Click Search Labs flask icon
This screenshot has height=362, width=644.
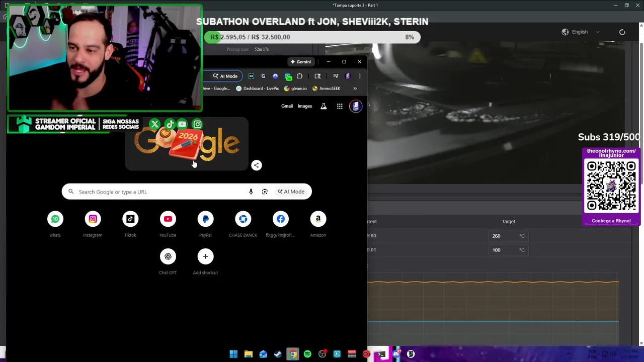coord(324,106)
